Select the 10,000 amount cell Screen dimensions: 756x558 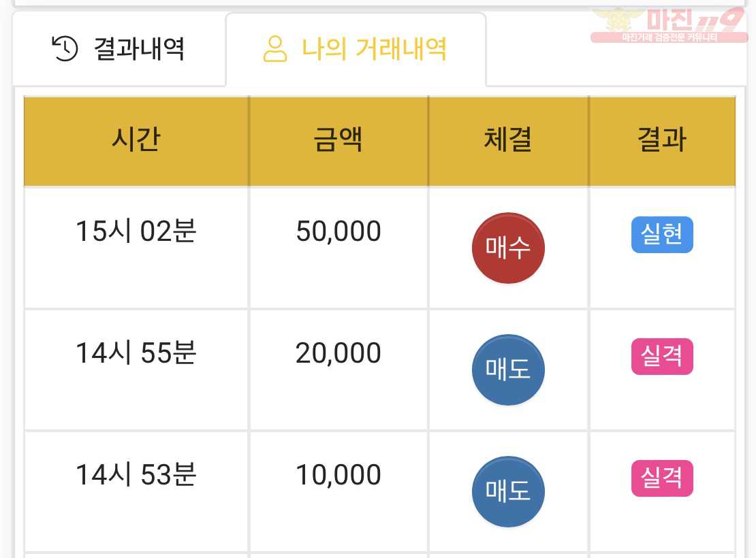click(x=338, y=491)
